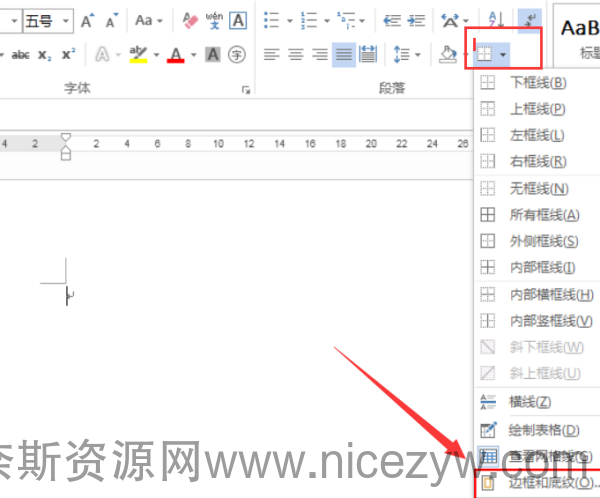
Task: Open the Borders dropdown arrow in ribbon
Action: tap(504, 54)
